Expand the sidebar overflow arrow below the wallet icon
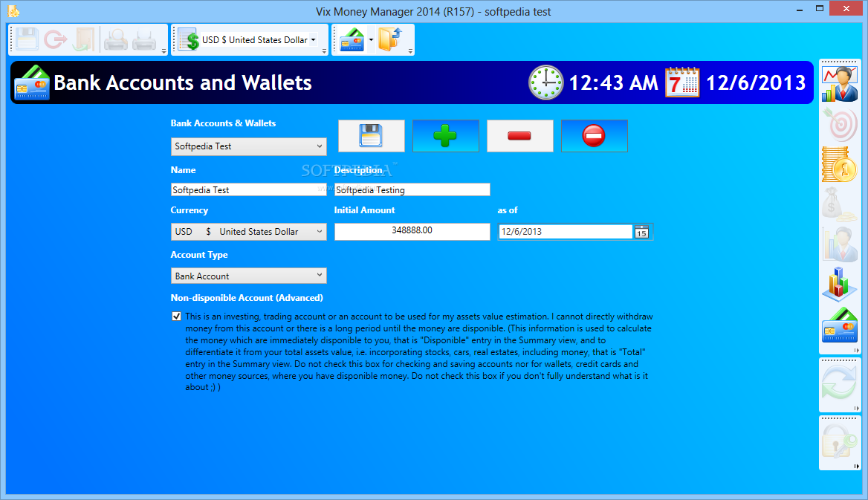The image size is (868, 500). point(856,351)
